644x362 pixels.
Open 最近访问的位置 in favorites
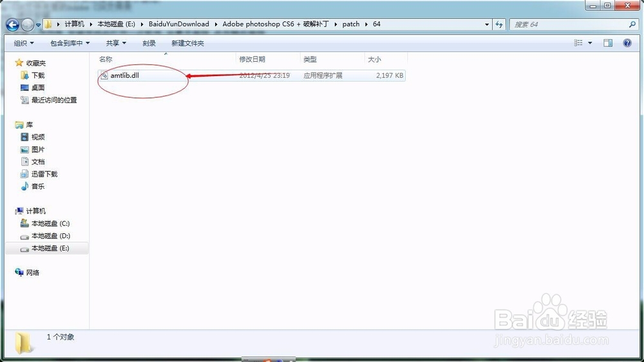54,100
